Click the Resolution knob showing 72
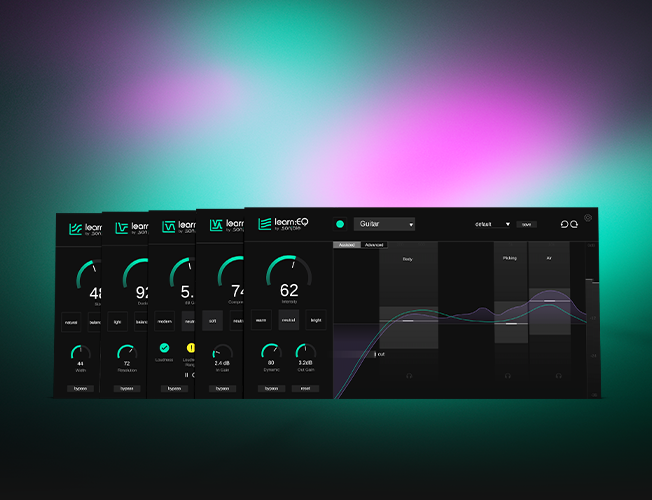 pyautogui.click(x=127, y=354)
